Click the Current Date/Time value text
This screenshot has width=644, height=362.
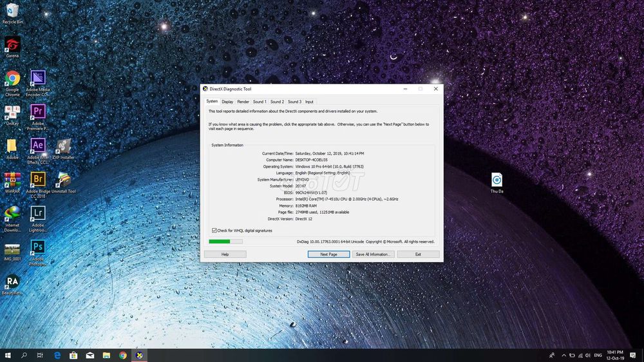point(330,153)
